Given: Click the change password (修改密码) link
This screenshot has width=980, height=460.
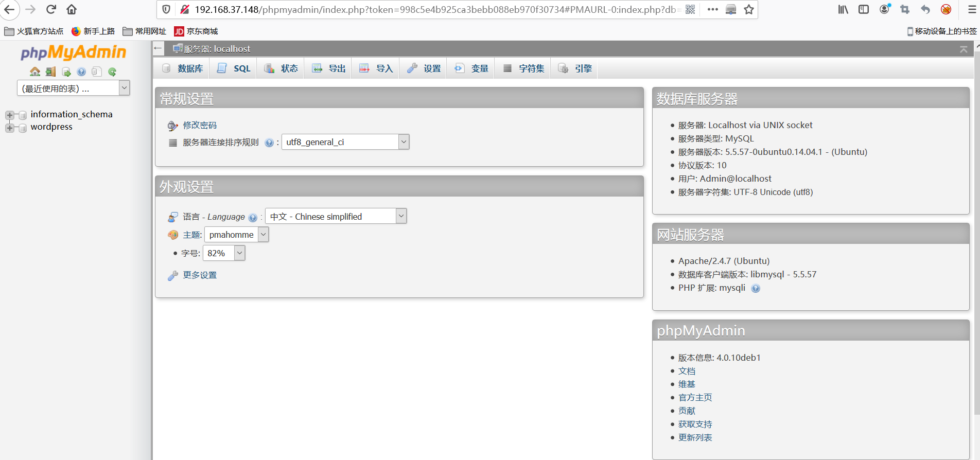Looking at the screenshot, I should click(200, 125).
